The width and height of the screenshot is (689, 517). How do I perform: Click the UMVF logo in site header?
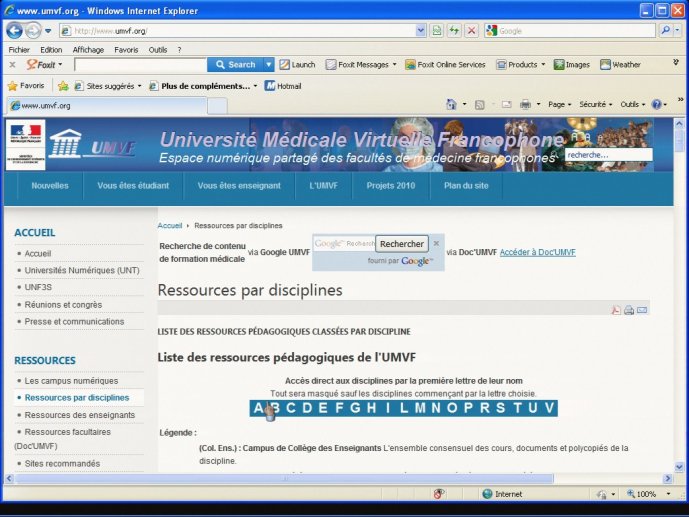tap(92, 145)
